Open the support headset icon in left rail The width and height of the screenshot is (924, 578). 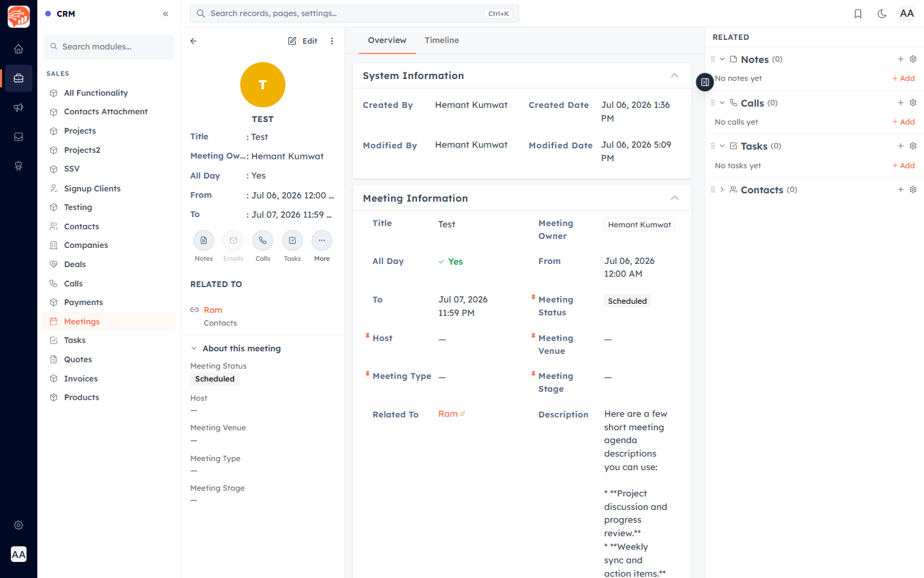point(19,166)
